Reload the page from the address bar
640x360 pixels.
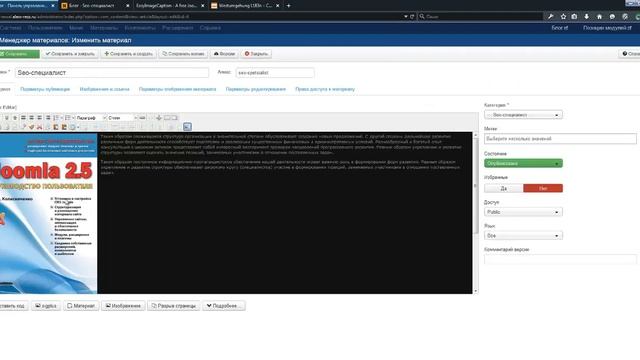coord(412,17)
